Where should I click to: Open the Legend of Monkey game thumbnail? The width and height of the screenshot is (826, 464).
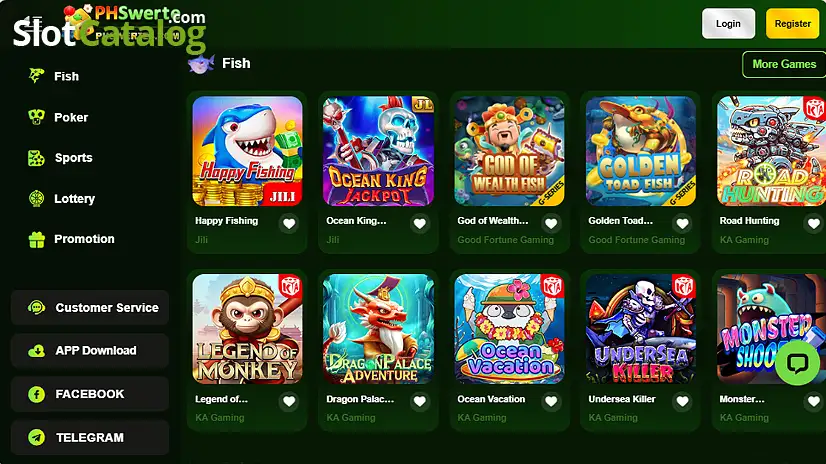[x=248, y=329]
